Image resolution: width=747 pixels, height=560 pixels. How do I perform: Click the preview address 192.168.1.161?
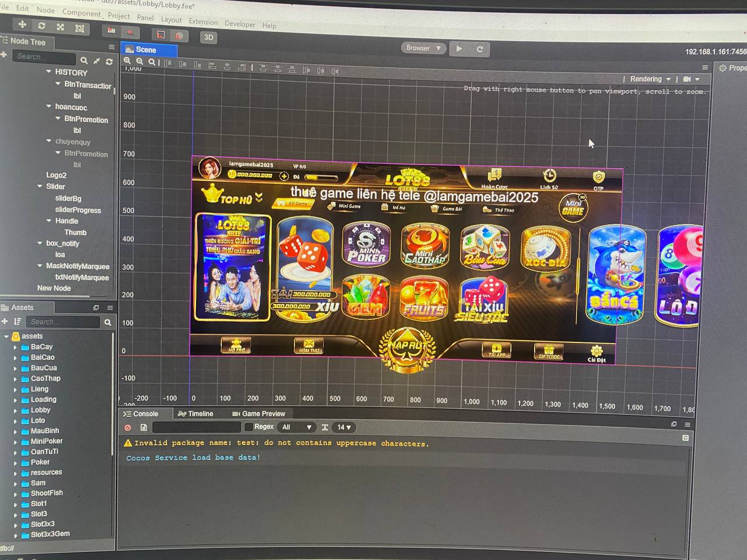[x=716, y=52]
